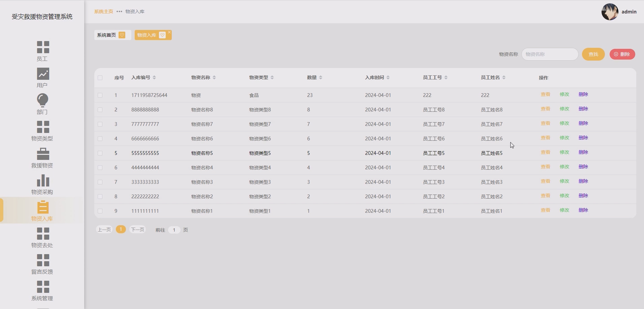View record 1711958725644 via 查看
Screen dimensions: 644x309
pyautogui.click(x=545, y=94)
